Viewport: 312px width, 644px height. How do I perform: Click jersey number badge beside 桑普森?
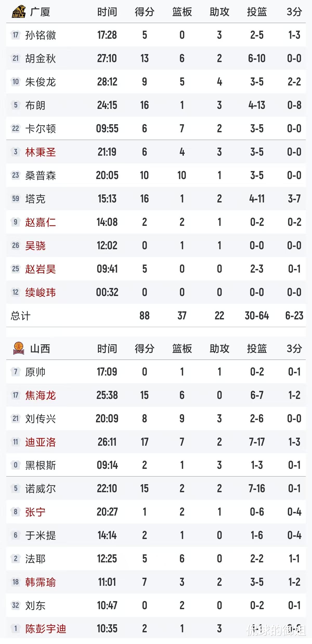(x=16, y=175)
